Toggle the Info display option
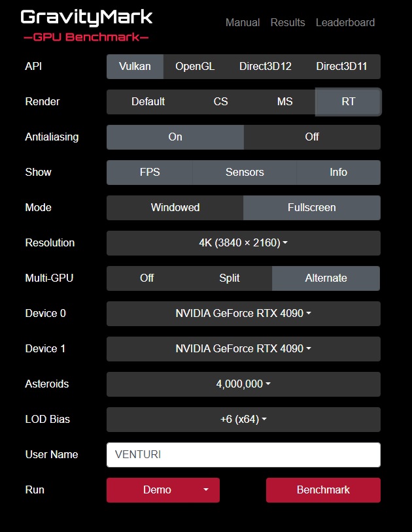This screenshot has width=412, height=532. 338,172
